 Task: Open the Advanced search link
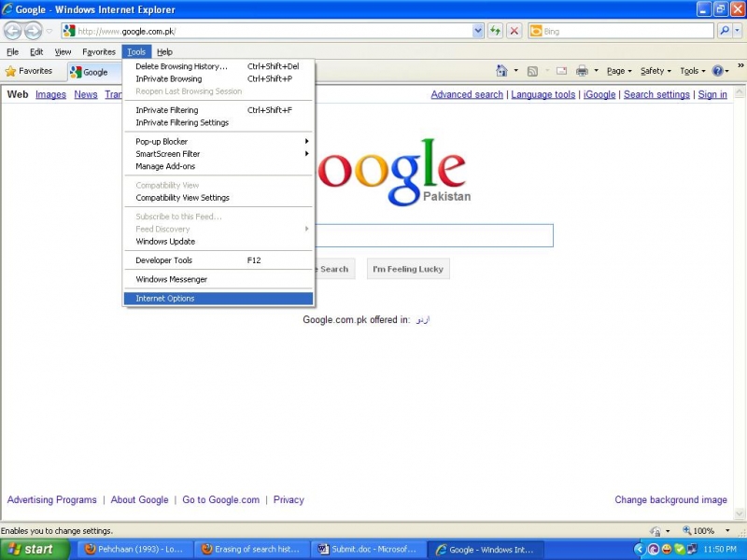pos(466,94)
